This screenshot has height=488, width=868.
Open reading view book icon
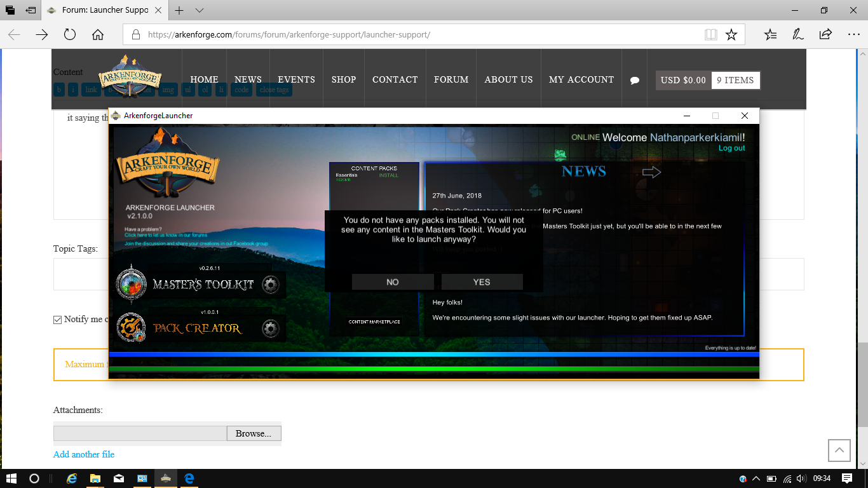click(x=710, y=34)
